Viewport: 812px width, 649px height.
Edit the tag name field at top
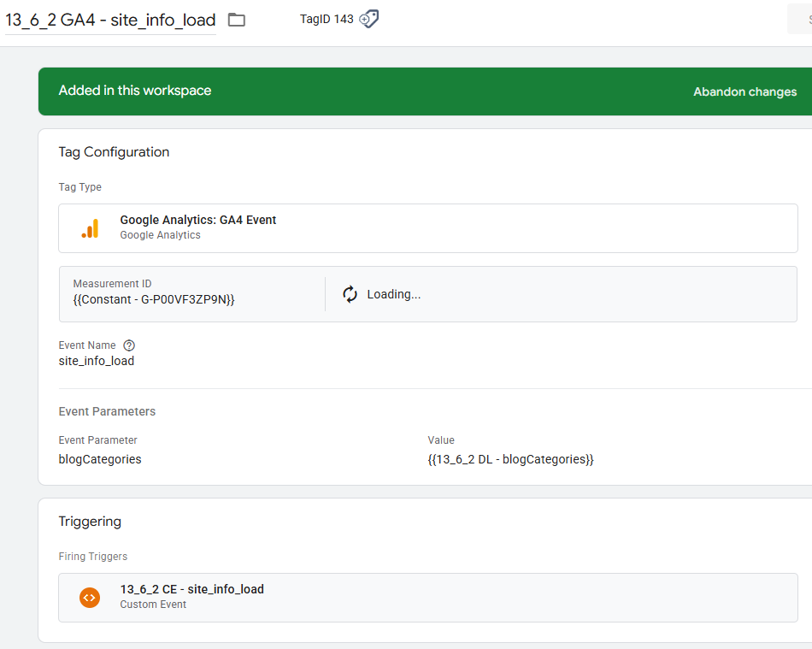pyautogui.click(x=111, y=20)
